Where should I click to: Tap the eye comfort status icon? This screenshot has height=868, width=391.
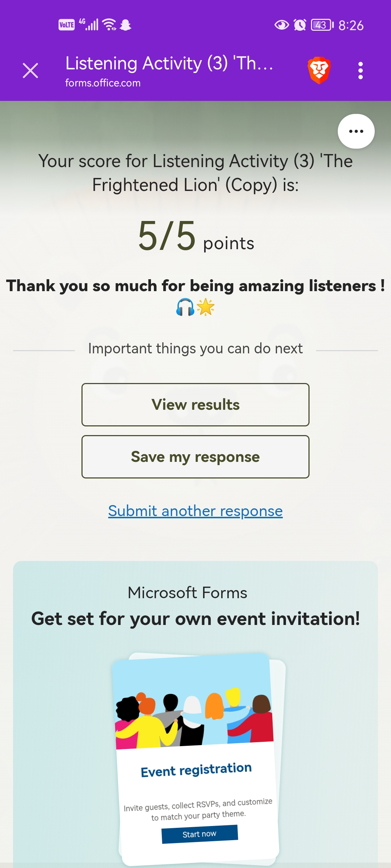282,25
